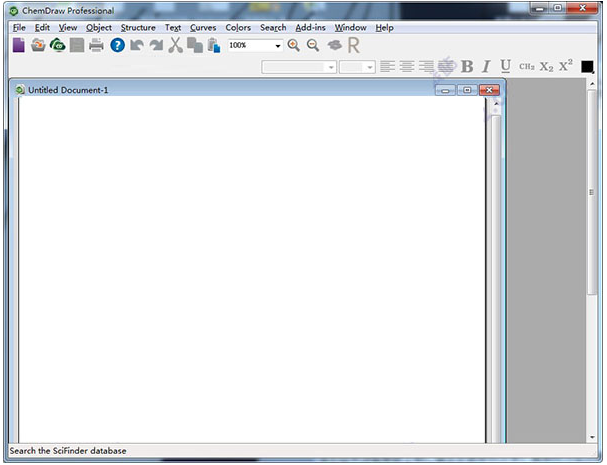
Task: Maximize the Untitled Document-1 window
Action: tap(467, 90)
